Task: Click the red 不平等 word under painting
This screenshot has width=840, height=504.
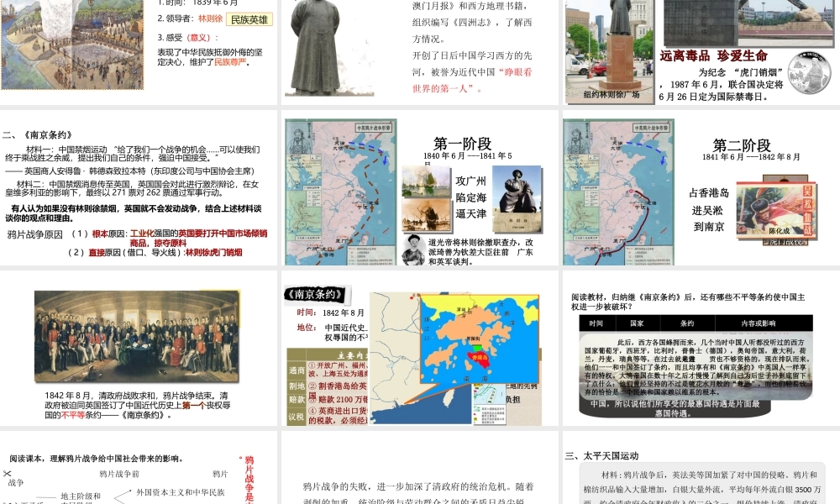Action: (73, 415)
